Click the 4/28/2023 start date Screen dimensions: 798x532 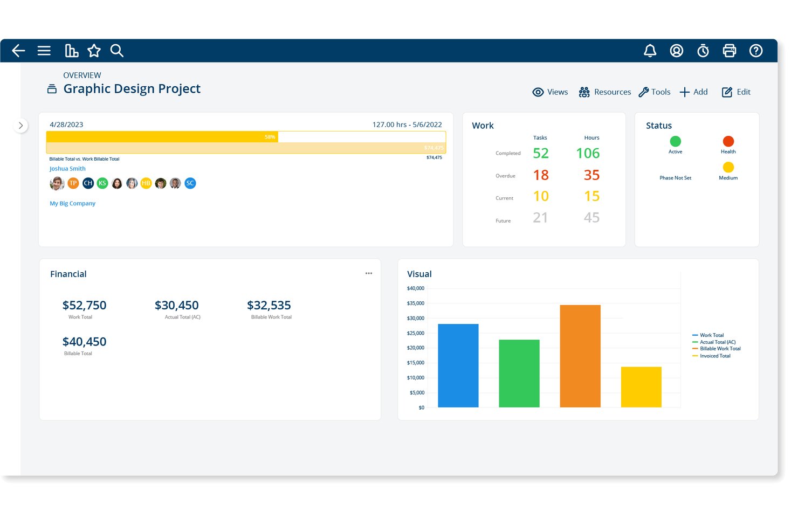point(66,125)
